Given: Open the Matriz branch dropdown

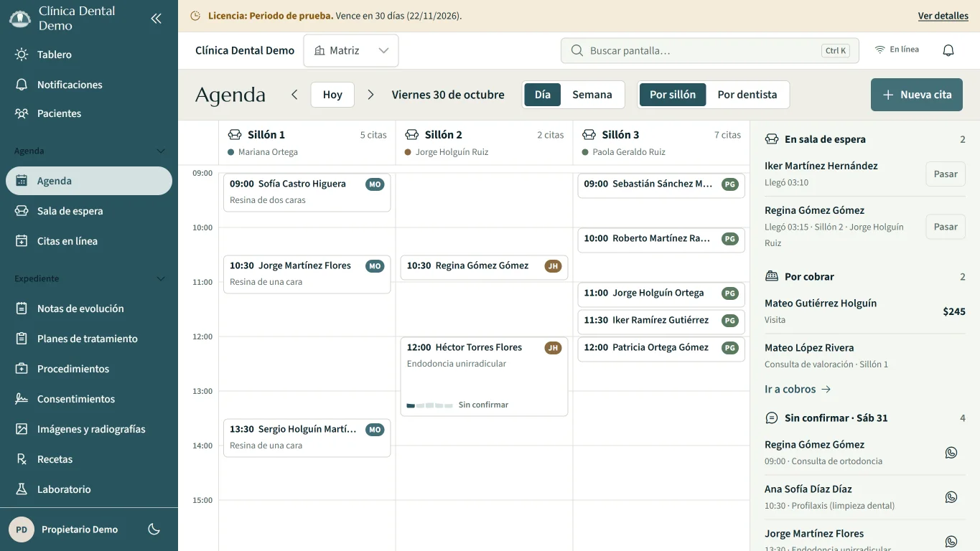Looking at the screenshot, I should (x=351, y=51).
